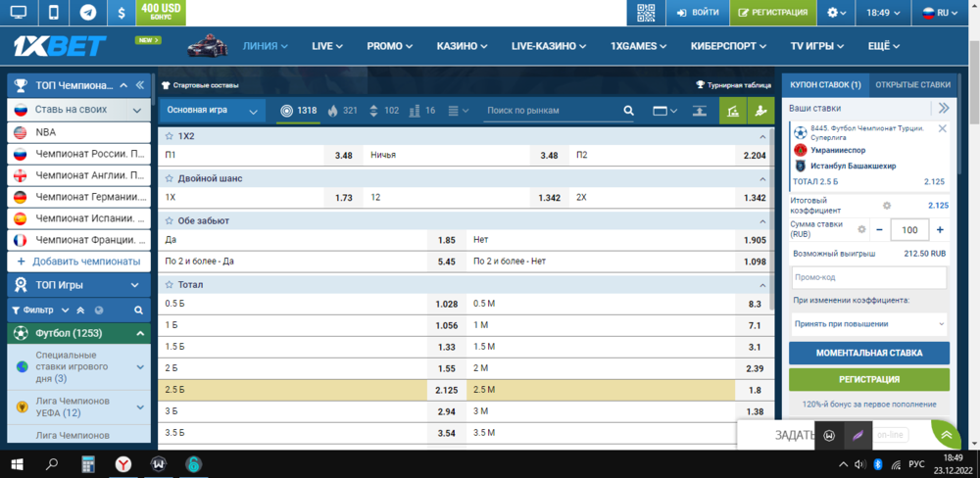Viewport: 980px width, 478px height.
Task: Click the 400 USD БОНУС button
Action: coord(161,13)
